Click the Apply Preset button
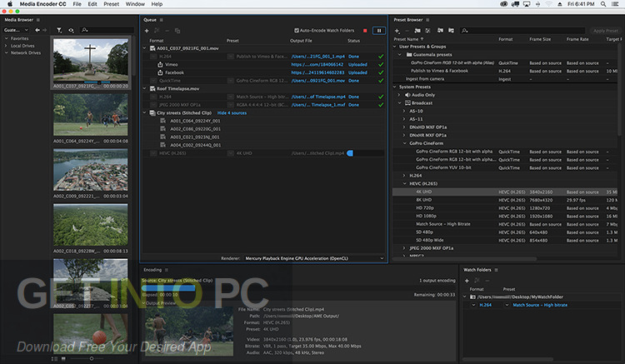 606,31
